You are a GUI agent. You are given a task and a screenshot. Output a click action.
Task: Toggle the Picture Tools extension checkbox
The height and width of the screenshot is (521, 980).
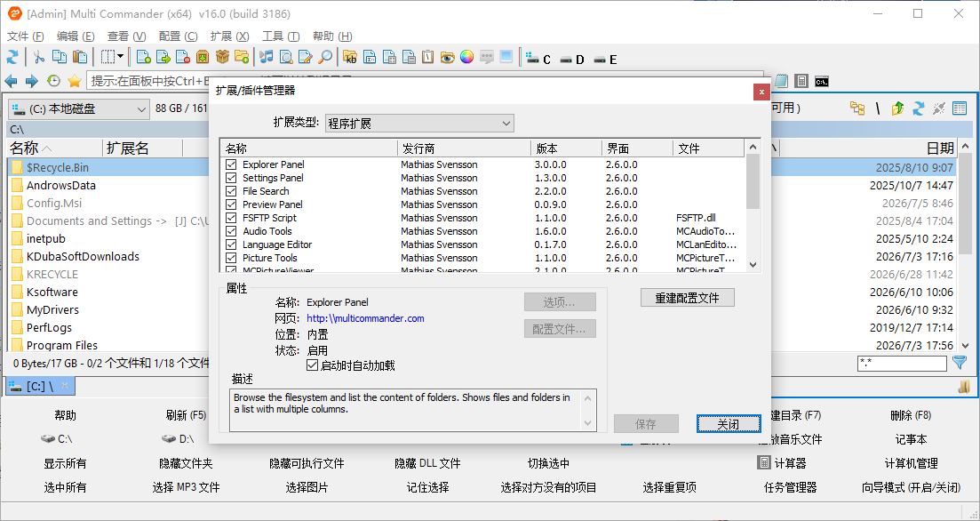tap(231, 258)
